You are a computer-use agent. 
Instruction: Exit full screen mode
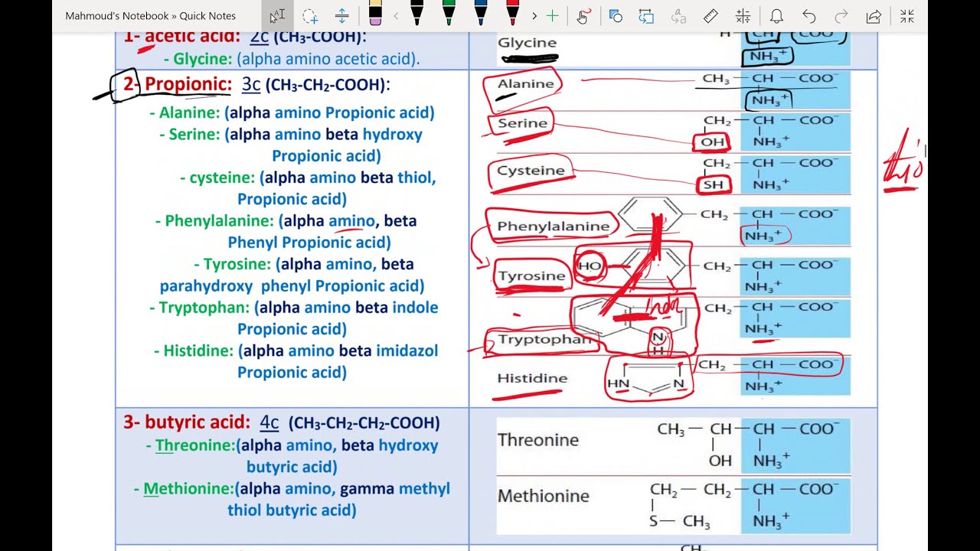click(907, 16)
